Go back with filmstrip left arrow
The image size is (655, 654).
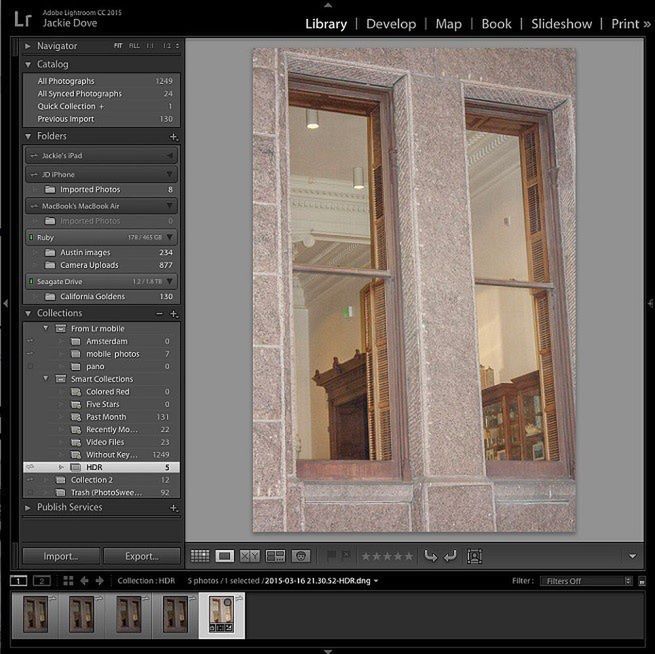84,580
